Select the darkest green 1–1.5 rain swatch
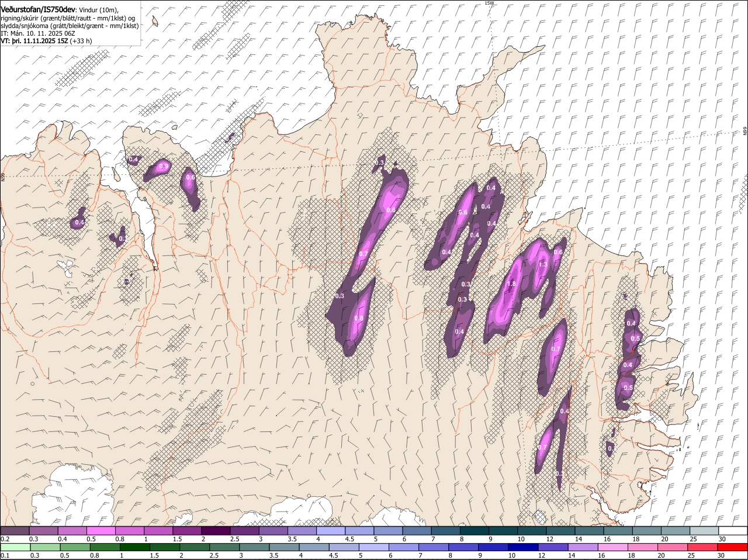This screenshot has width=748, height=560. (x=134, y=547)
